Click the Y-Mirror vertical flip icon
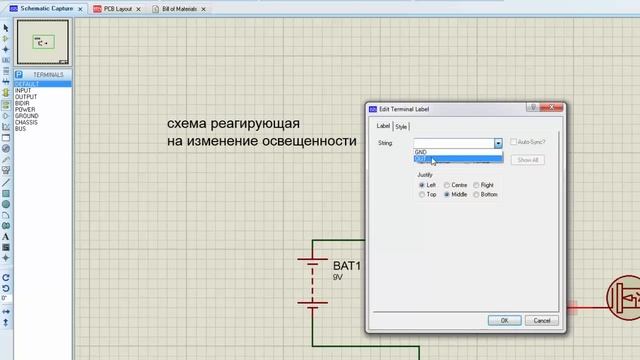This screenshot has height=360, width=640. point(6,322)
